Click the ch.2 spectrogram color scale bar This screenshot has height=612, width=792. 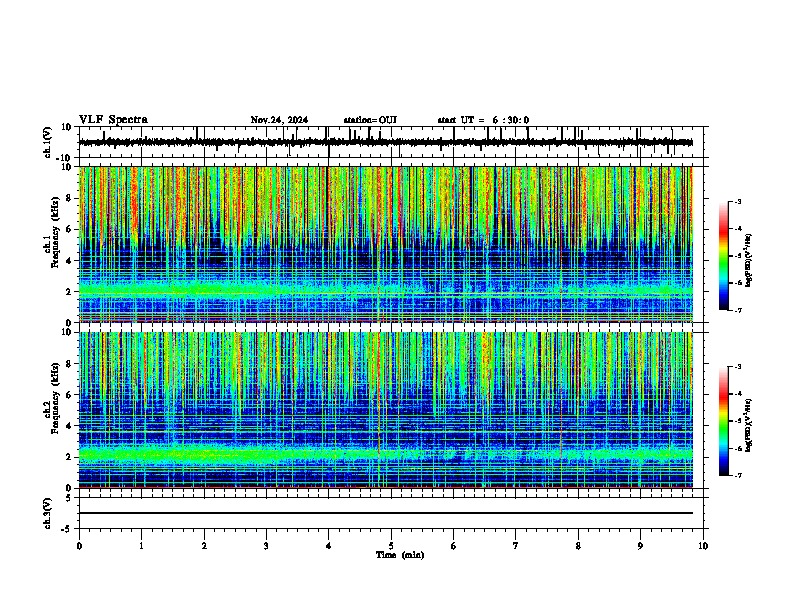pyautogui.click(x=724, y=421)
